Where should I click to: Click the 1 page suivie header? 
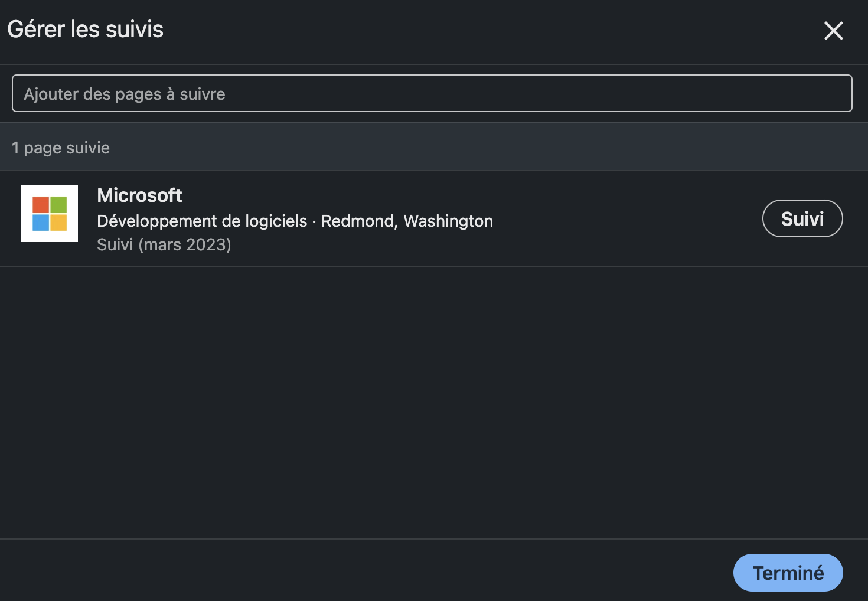[61, 148]
